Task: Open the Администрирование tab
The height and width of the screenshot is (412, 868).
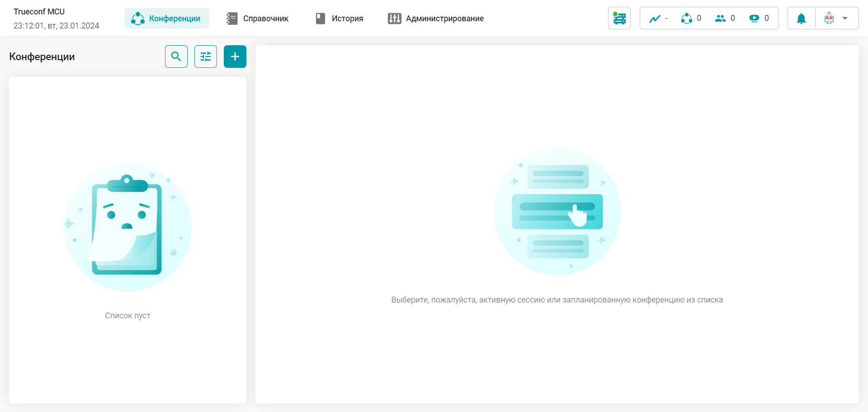Action: point(436,19)
